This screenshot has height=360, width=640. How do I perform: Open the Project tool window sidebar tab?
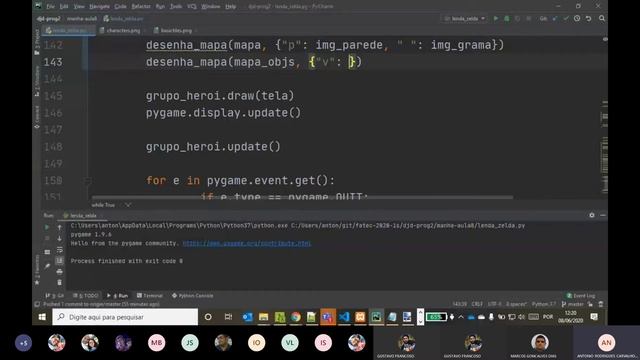tap(37, 42)
